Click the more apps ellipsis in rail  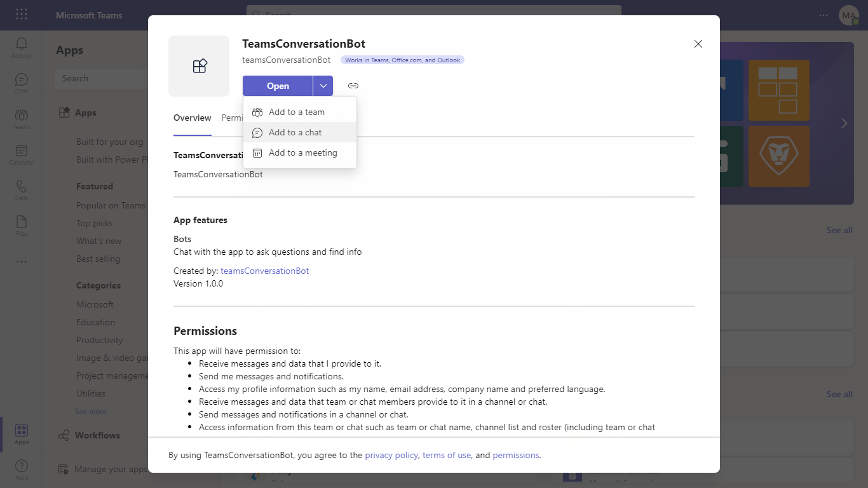click(22, 262)
